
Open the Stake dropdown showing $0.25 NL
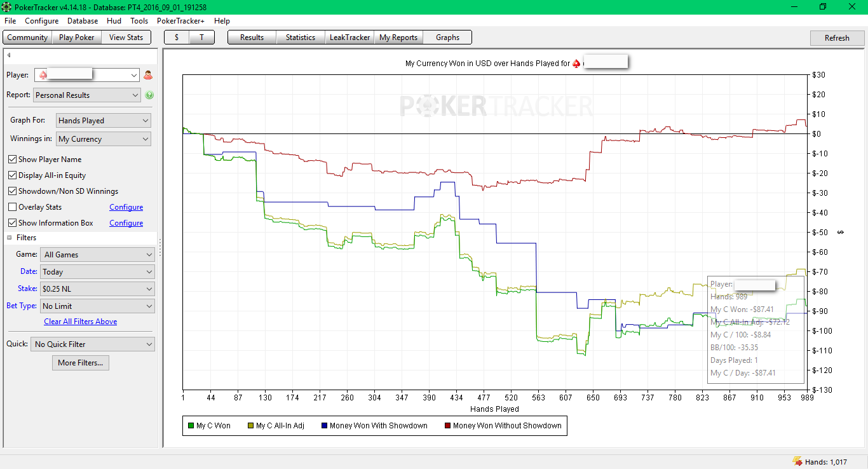click(x=97, y=289)
